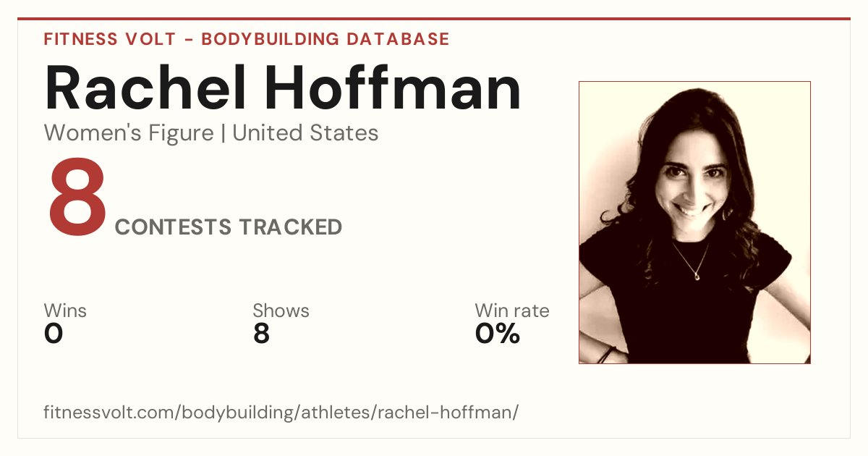Click the Shows stat label

click(x=281, y=311)
